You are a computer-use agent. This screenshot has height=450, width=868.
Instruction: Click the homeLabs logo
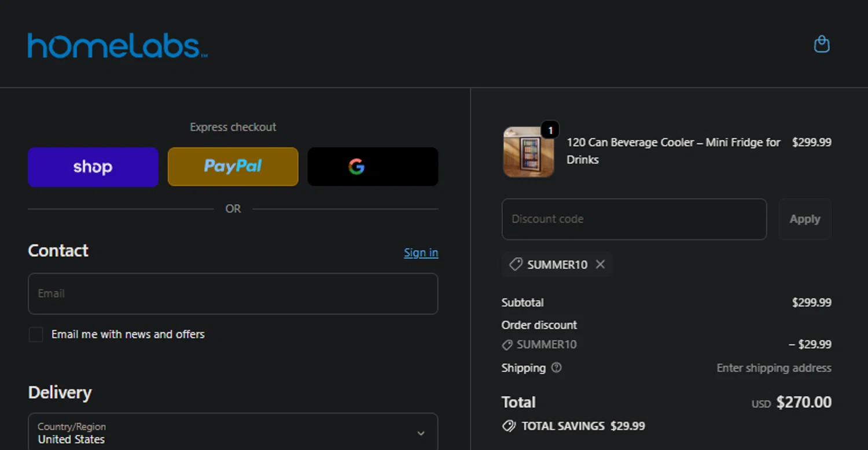[x=117, y=46]
